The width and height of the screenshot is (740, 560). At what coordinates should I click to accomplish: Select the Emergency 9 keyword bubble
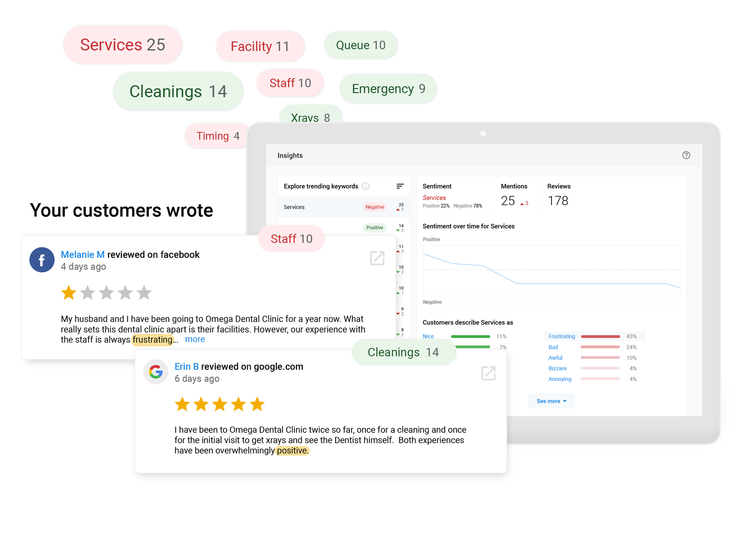[x=388, y=89]
